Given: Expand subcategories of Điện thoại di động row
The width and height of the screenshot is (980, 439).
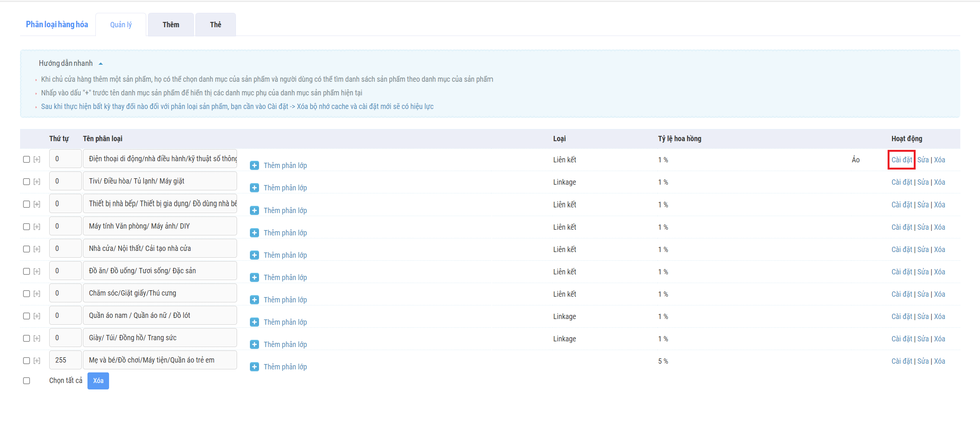Looking at the screenshot, I should point(37,159).
